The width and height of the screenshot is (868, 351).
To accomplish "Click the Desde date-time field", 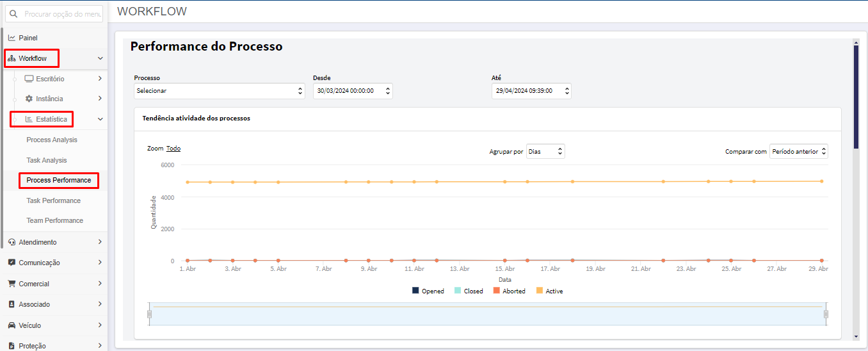I will [353, 91].
